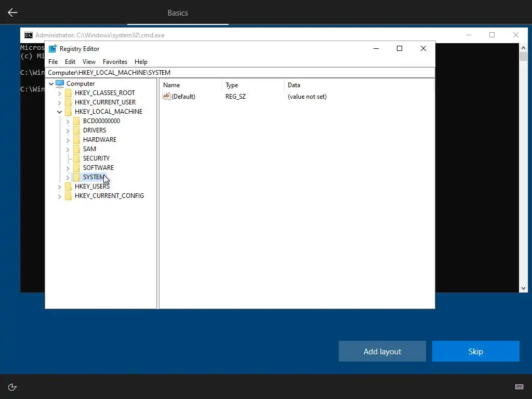Click the HKEY_CURRENT_CONFIG folder icon
Screen dimensions: 532x399
(68, 196)
